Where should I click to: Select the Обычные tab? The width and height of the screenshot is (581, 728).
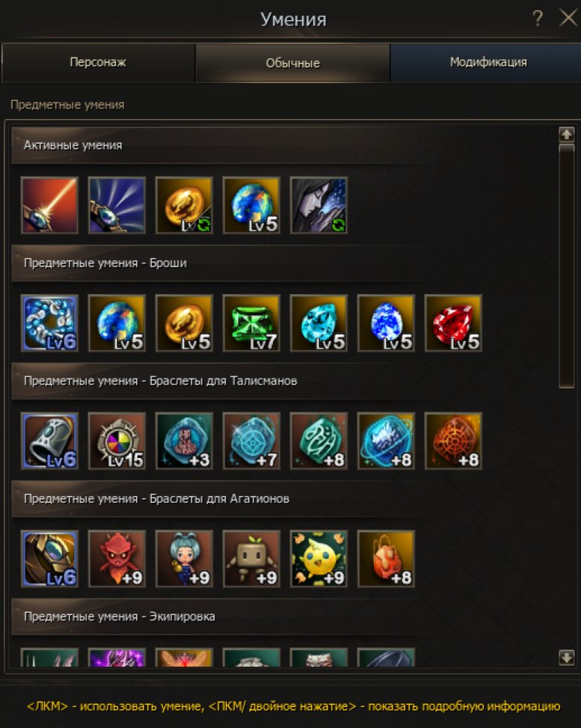tap(292, 63)
